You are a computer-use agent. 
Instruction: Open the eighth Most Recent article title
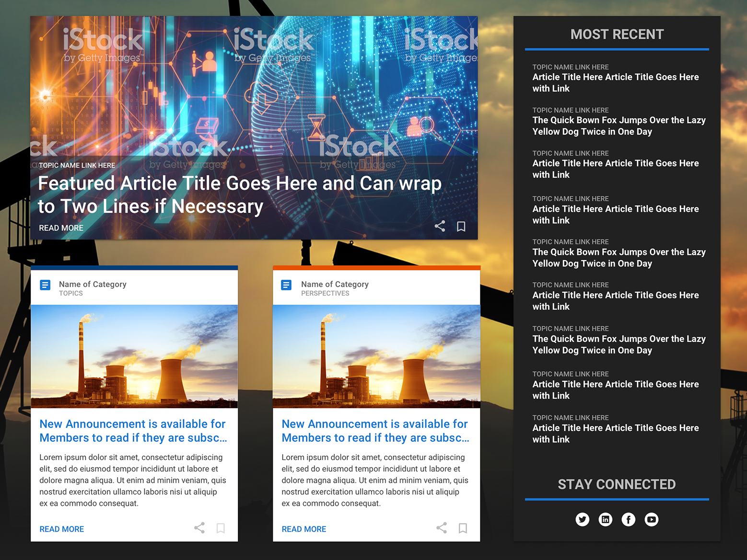(x=616, y=390)
